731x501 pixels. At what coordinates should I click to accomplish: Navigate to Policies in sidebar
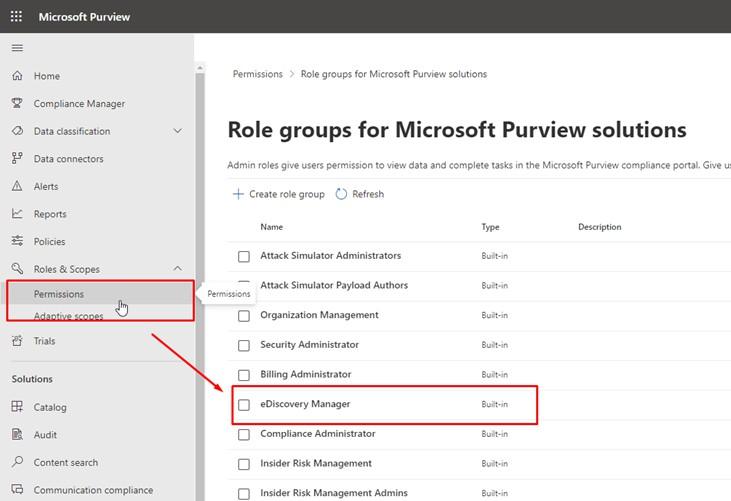[49, 241]
